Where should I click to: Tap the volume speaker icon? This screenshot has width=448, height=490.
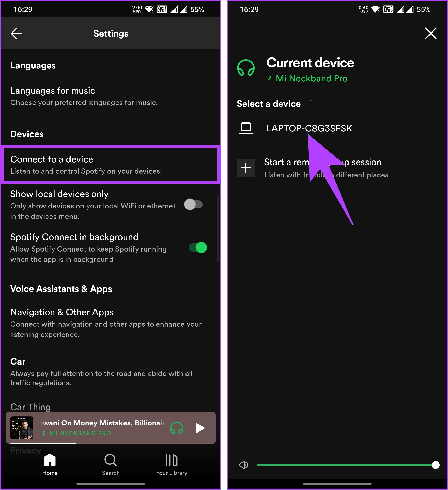(243, 465)
